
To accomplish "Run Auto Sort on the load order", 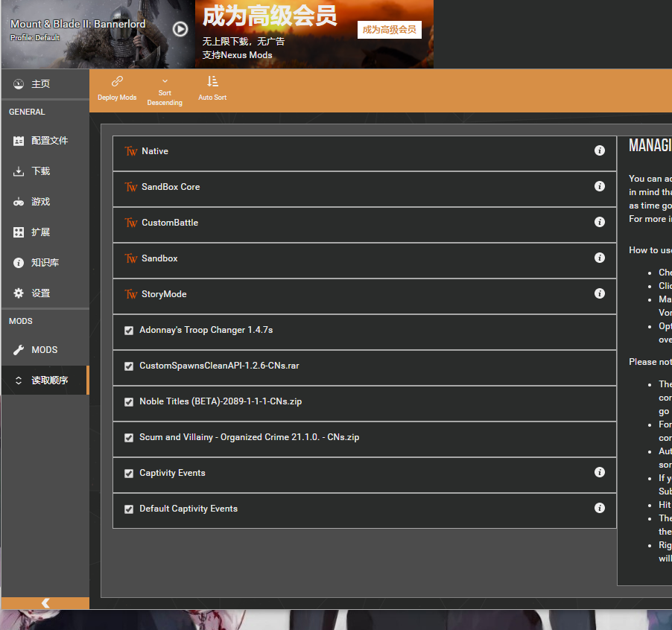I will [212, 89].
